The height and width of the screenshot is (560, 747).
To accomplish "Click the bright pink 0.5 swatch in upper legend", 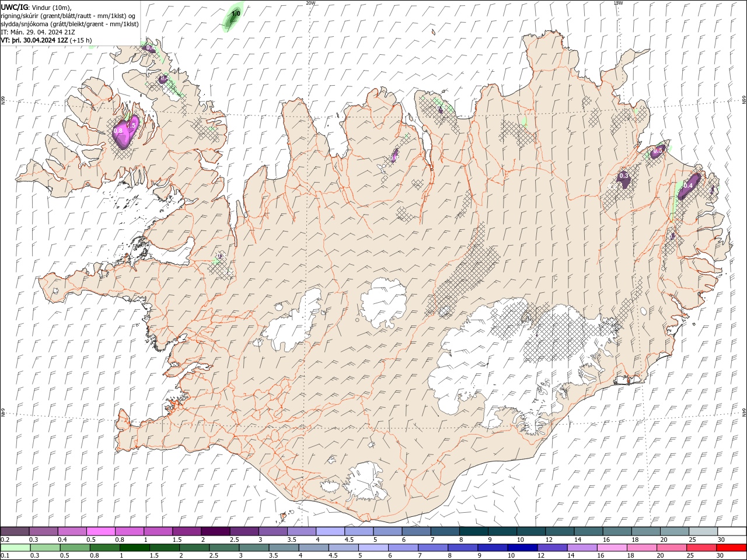I will tap(100, 531).
